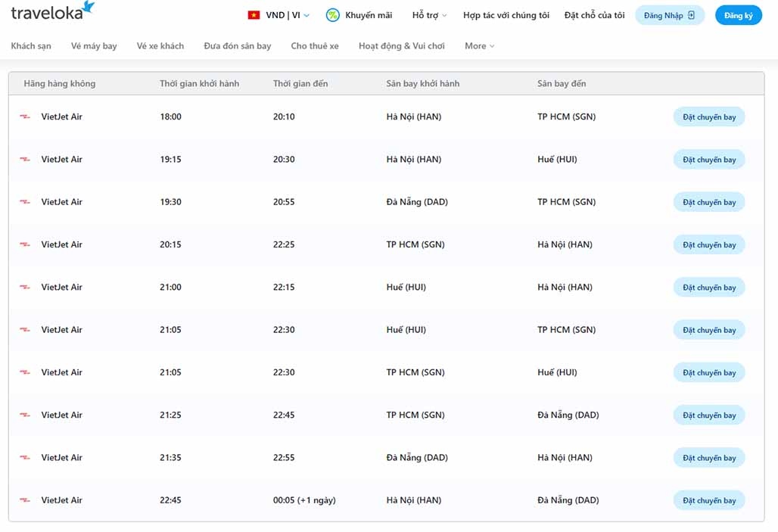This screenshot has width=778, height=532.
Task: Click the Khuyến mãi percent icon
Action: point(332,15)
